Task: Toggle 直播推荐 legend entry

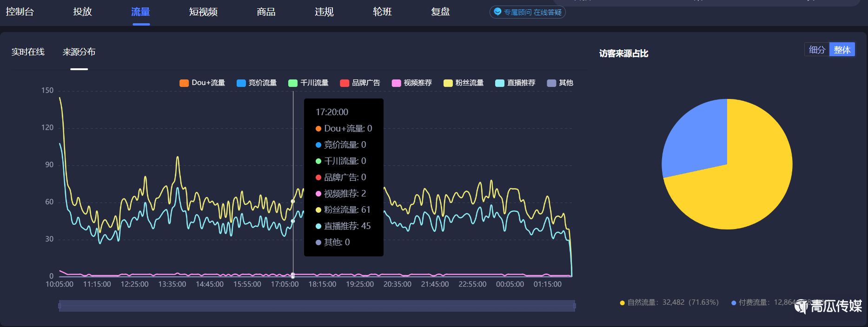Action: [x=515, y=83]
